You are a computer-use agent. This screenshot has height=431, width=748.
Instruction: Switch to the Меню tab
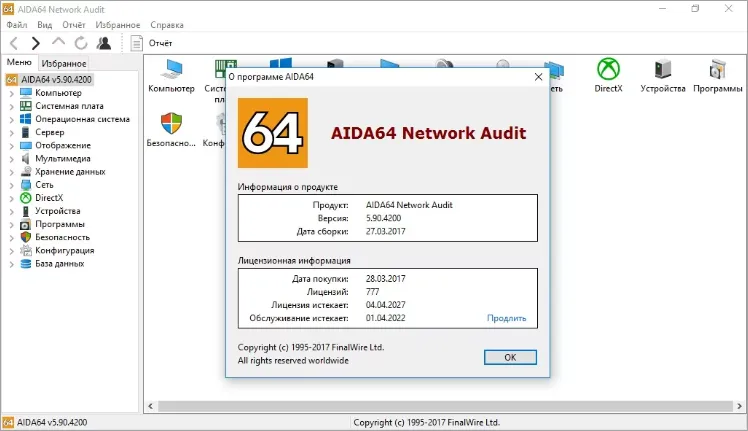click(19, 63)
